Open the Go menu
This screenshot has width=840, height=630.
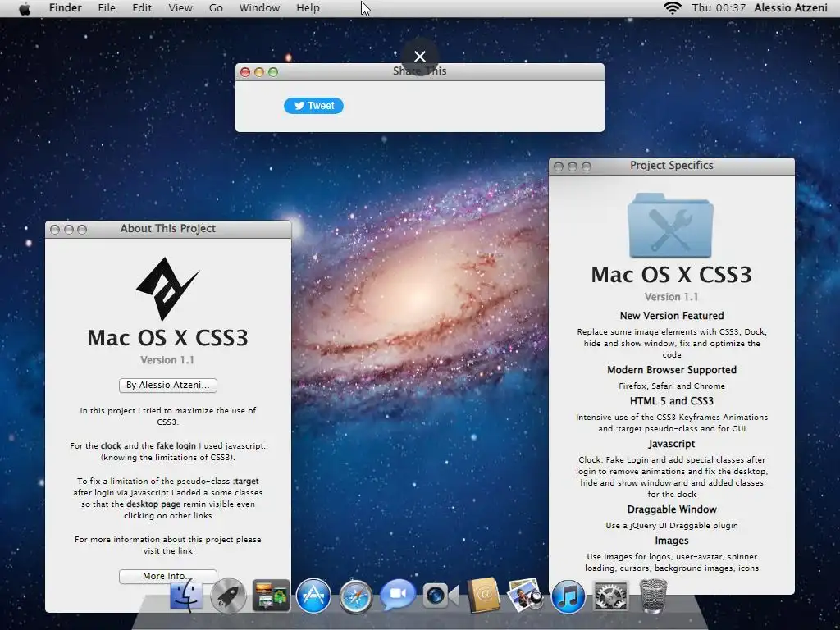pos(216,8)
